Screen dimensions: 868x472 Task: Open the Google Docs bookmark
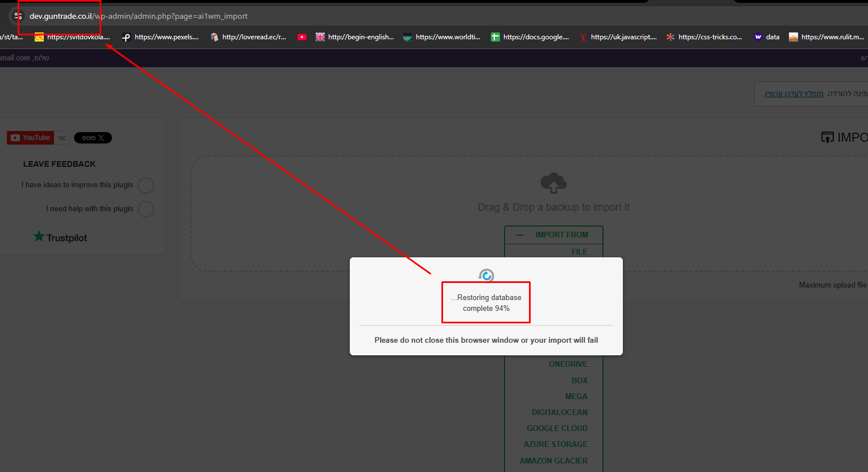pyautogui.click(x=530, y=37)
